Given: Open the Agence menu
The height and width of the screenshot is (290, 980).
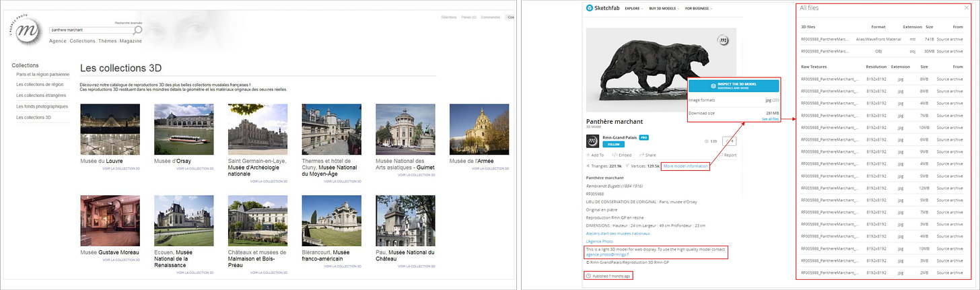Looking at the screenshot, I should click(x=58, y=41).
